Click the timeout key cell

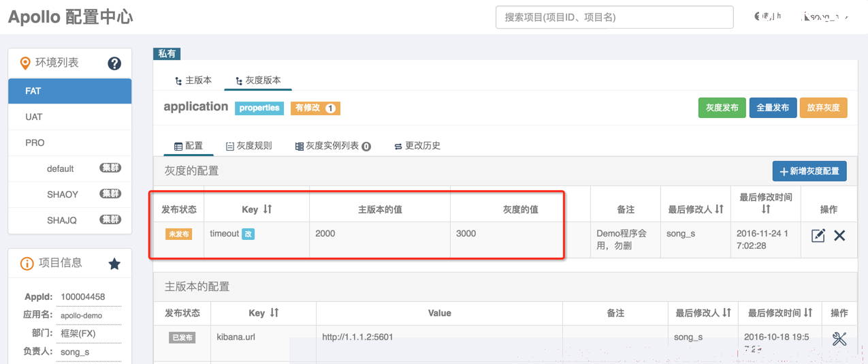pyautogui.click(x=257, y=239)
